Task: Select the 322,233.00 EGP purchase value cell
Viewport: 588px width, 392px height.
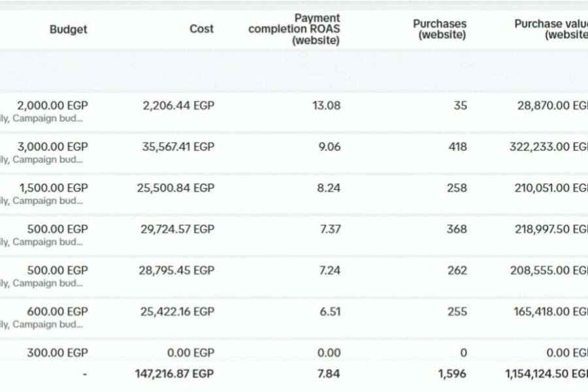Action: click(x=548, y=147)
